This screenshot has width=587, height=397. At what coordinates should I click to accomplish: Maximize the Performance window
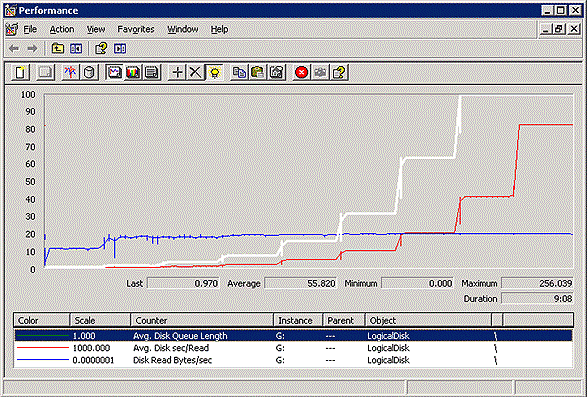point(560,10)
